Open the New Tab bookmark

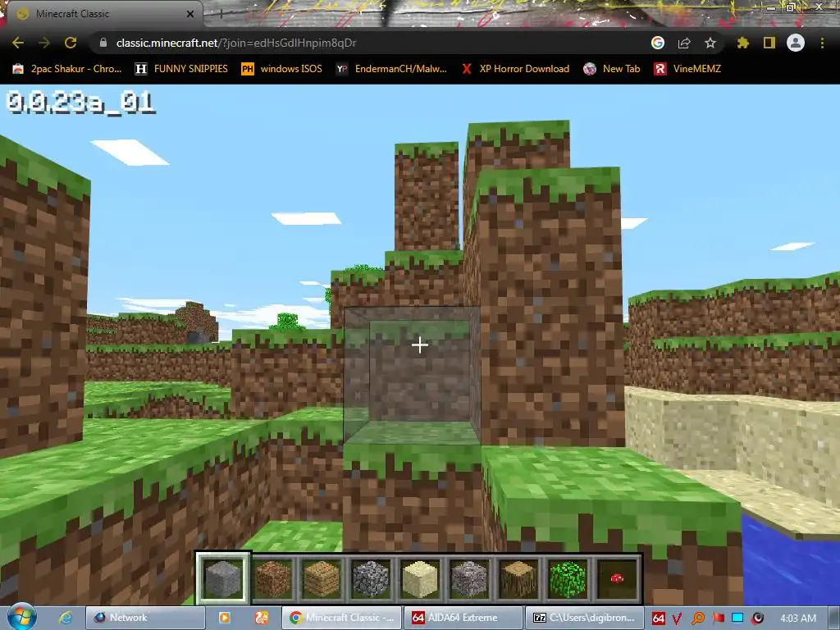pyautogui.click(x=612, y=69)
